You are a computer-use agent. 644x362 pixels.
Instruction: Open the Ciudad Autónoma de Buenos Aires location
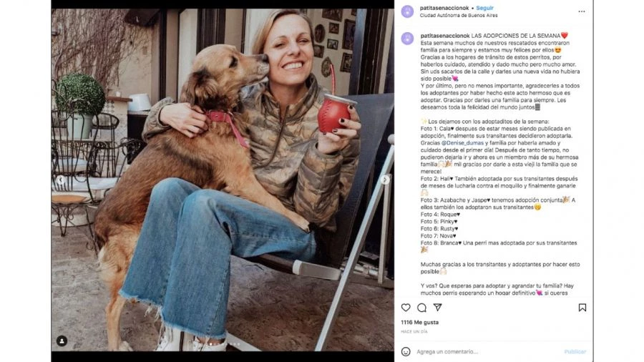point(459,15)
